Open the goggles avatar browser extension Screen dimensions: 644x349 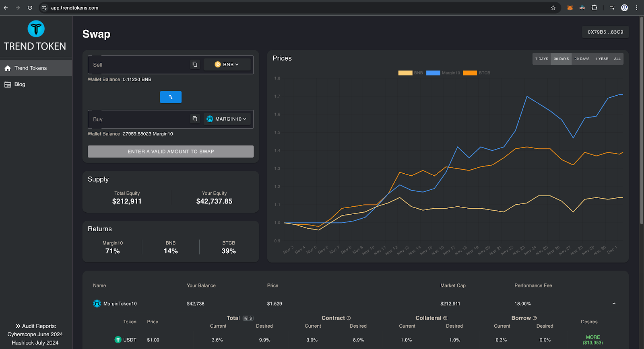582,8
